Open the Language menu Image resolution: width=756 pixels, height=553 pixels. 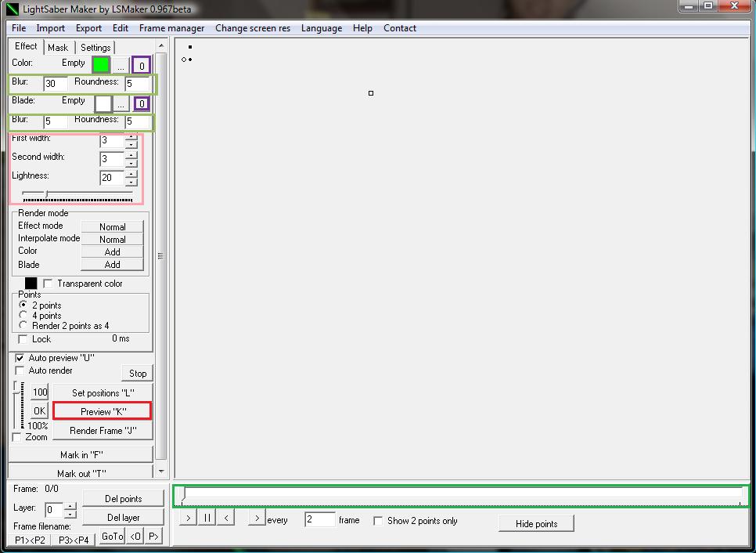[322, 28]
